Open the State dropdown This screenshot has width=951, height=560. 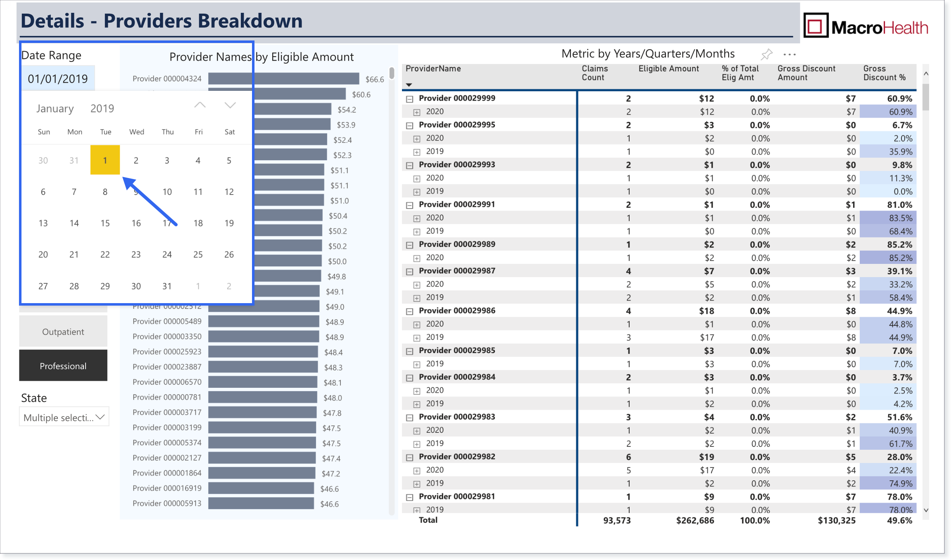pyautogui.click(x=64, y=417)
